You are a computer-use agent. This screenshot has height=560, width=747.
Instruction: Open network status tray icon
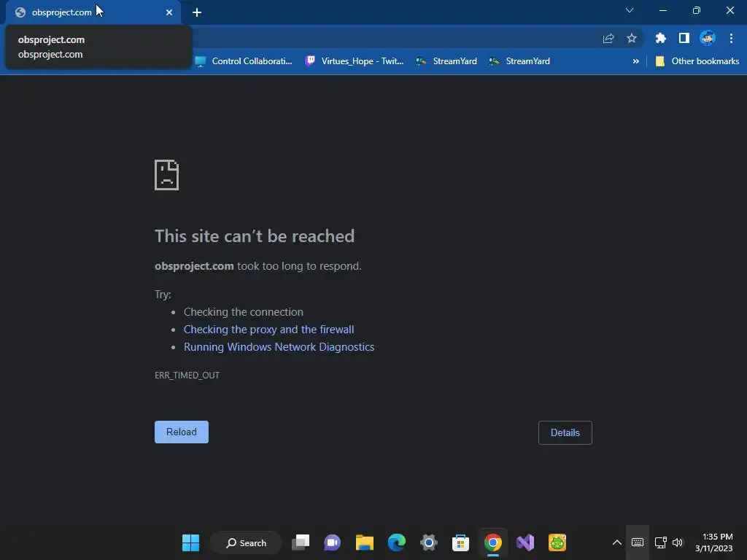coord(661,542)
